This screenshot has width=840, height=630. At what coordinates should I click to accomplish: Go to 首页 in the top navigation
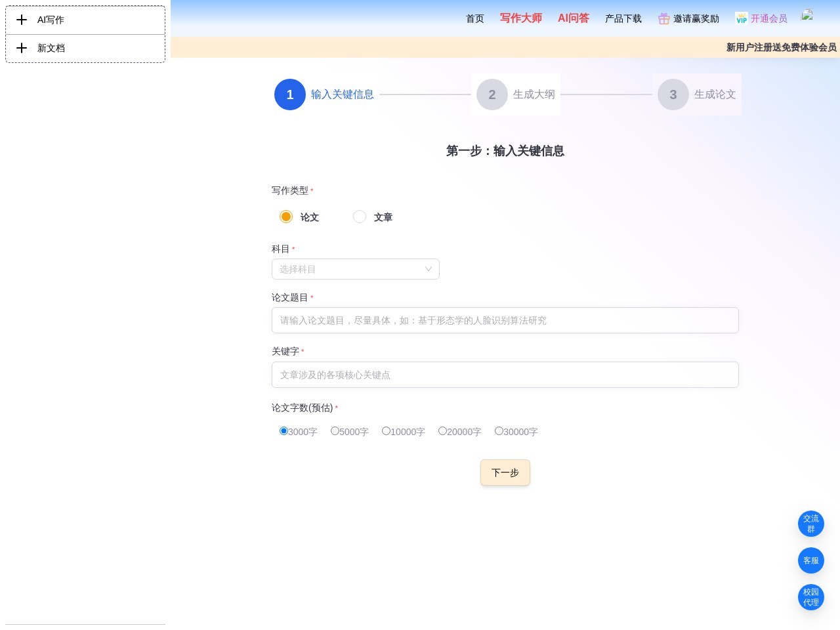tap(475, 18)
